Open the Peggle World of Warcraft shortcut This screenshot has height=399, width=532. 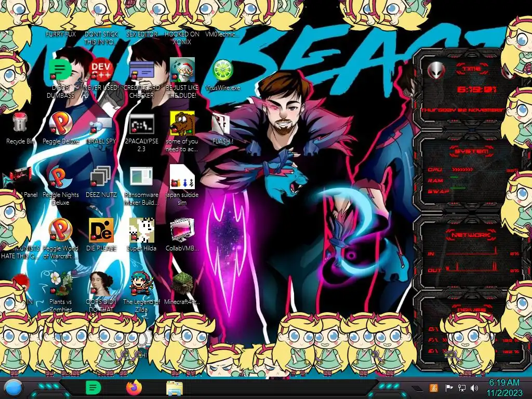[60, 230]
